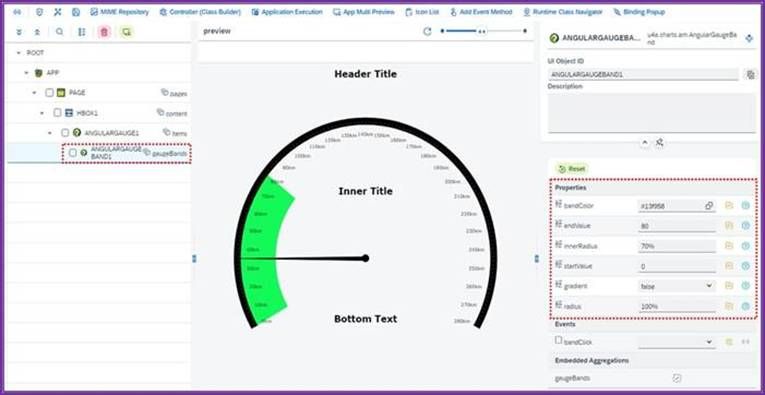Choose Add Event Method
The width and height of the screenshot is (765, 395).
coord(481,12)
